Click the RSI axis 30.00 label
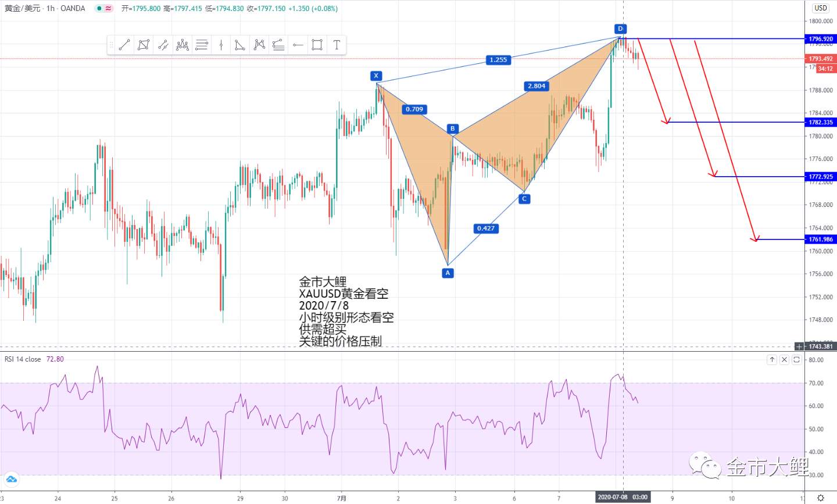This screenshot has width=837, height=504. point(815,475)
